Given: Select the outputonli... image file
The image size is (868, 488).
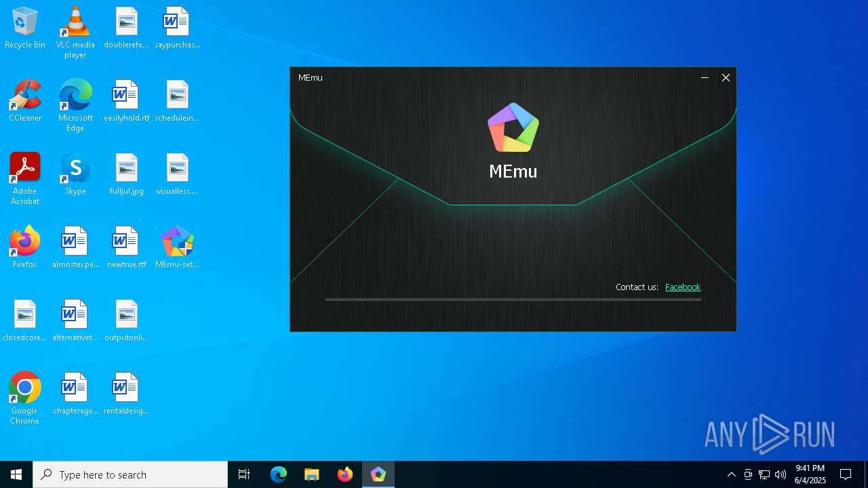Looking at the screenshot, I should tap(126, 321).
